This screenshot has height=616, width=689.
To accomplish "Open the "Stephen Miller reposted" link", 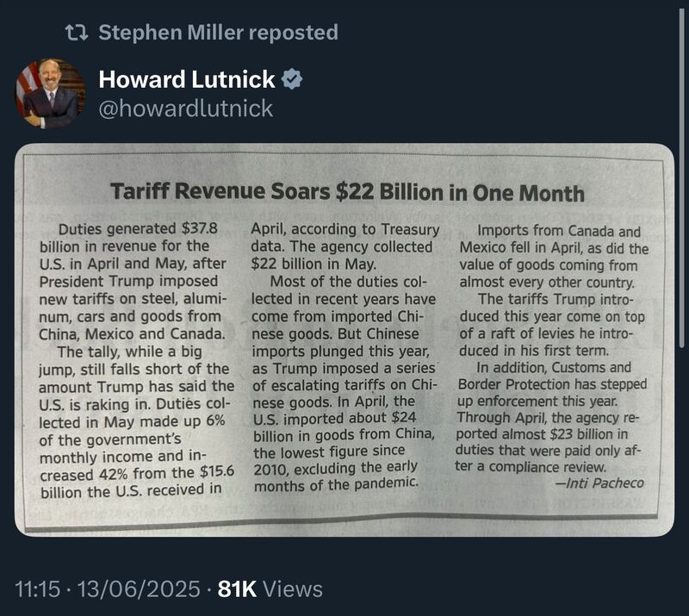I will (218, 33).
